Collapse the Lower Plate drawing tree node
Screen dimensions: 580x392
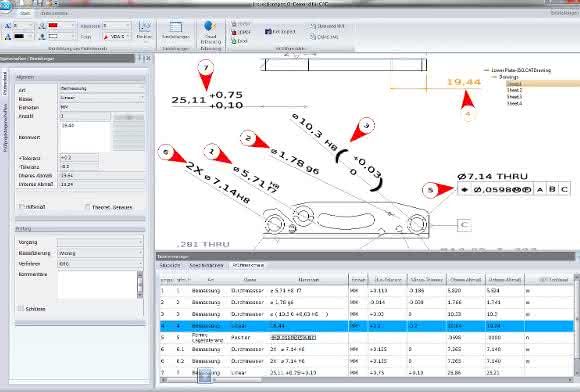click(x=486, y=70)
